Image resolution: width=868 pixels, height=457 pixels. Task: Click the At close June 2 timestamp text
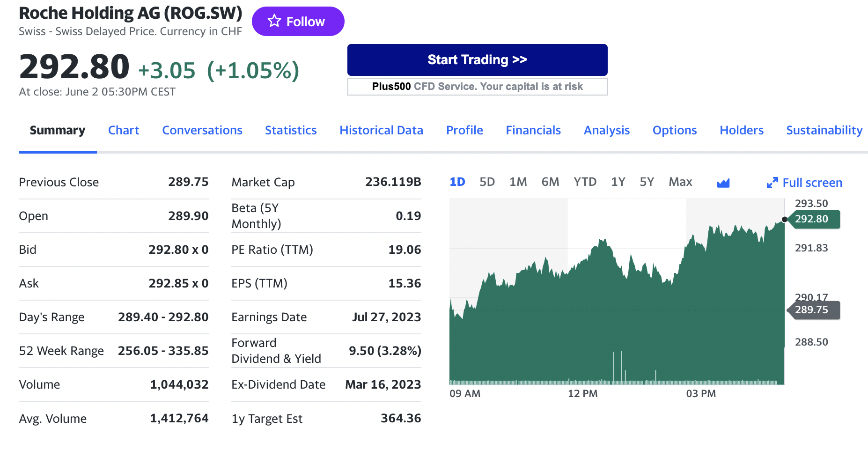(x=97, y=92)
